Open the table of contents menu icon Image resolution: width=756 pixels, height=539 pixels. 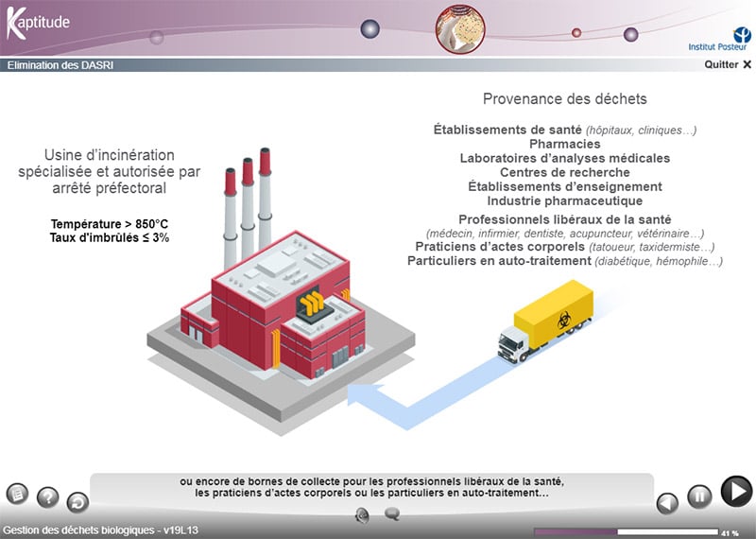pyautogui.click(x=17, y=494)
